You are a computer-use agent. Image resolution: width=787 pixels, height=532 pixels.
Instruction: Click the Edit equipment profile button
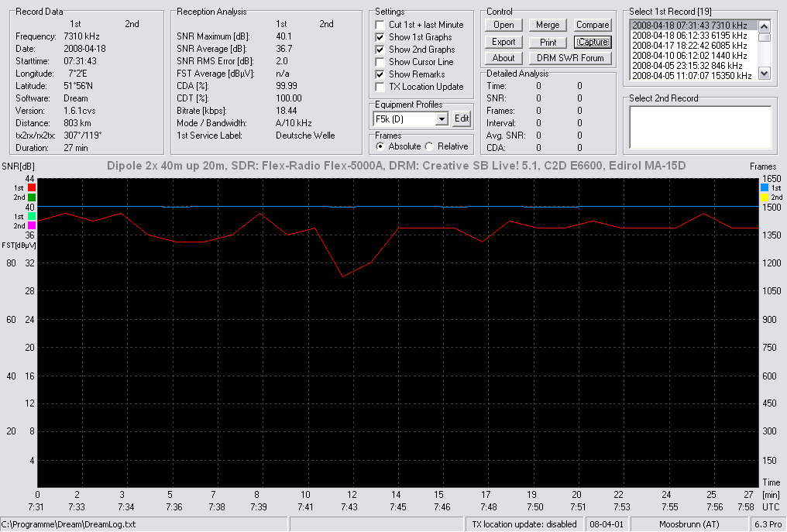[x=461, y=119]
